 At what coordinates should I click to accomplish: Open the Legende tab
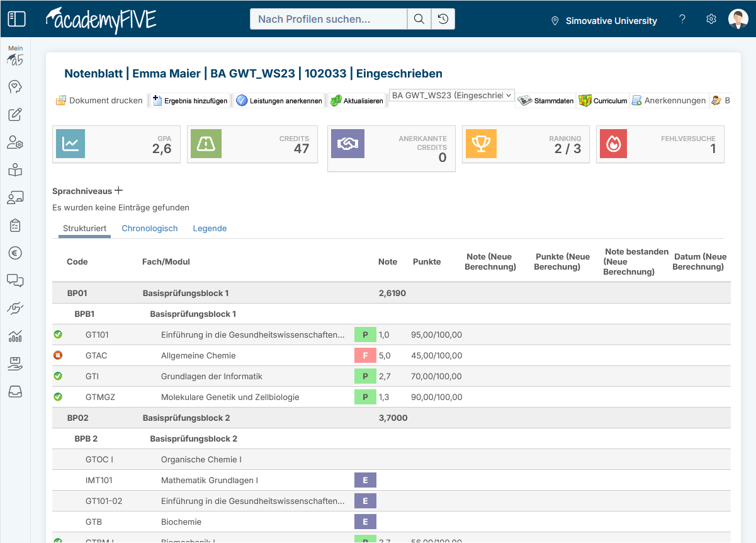pos(210,229)
